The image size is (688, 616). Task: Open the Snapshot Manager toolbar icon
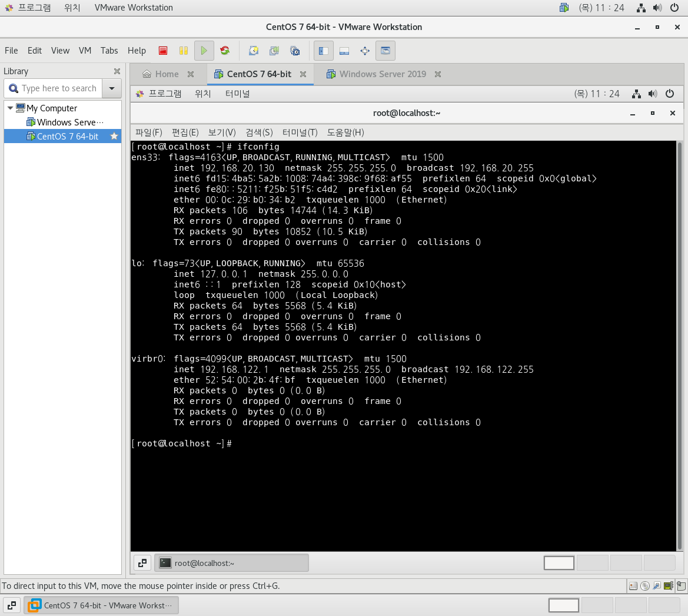(x=295, y=51)
